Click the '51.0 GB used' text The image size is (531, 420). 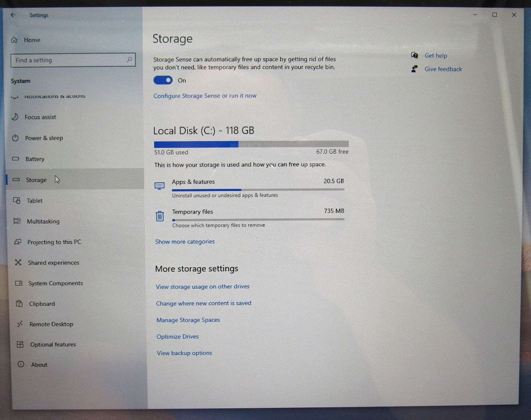pos(171,152)
